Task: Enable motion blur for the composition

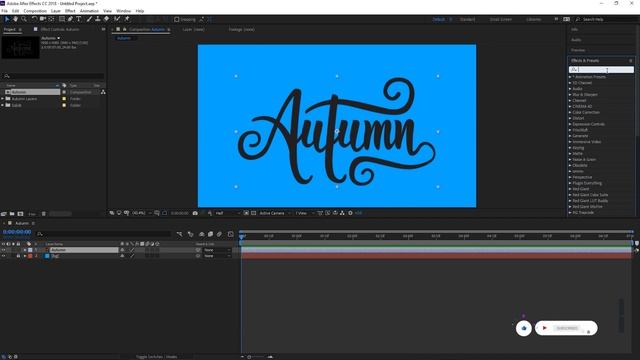Action: coord(219,234)
